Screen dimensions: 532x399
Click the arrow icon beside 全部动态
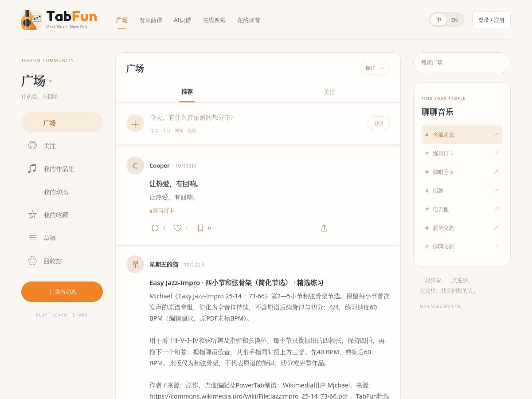coord(496,135)
